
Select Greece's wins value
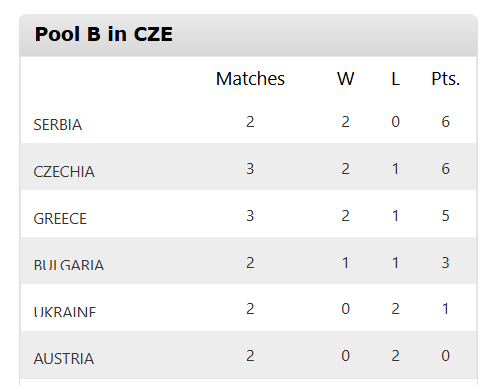(346, 216)
